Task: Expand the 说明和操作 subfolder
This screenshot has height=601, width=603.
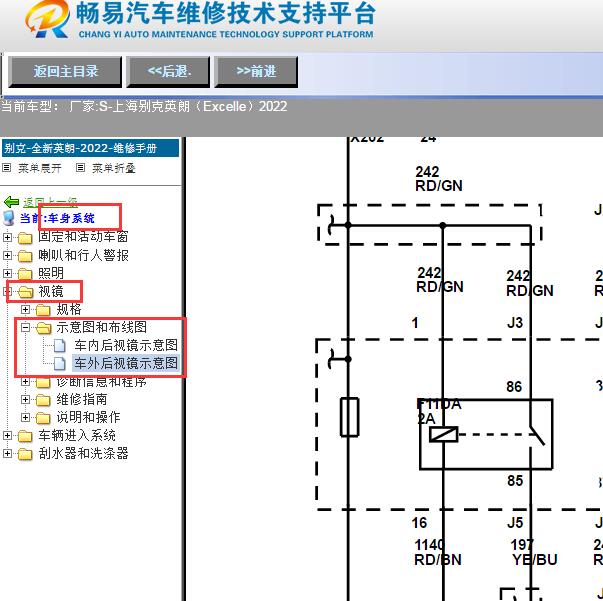Action: (25, 418)
